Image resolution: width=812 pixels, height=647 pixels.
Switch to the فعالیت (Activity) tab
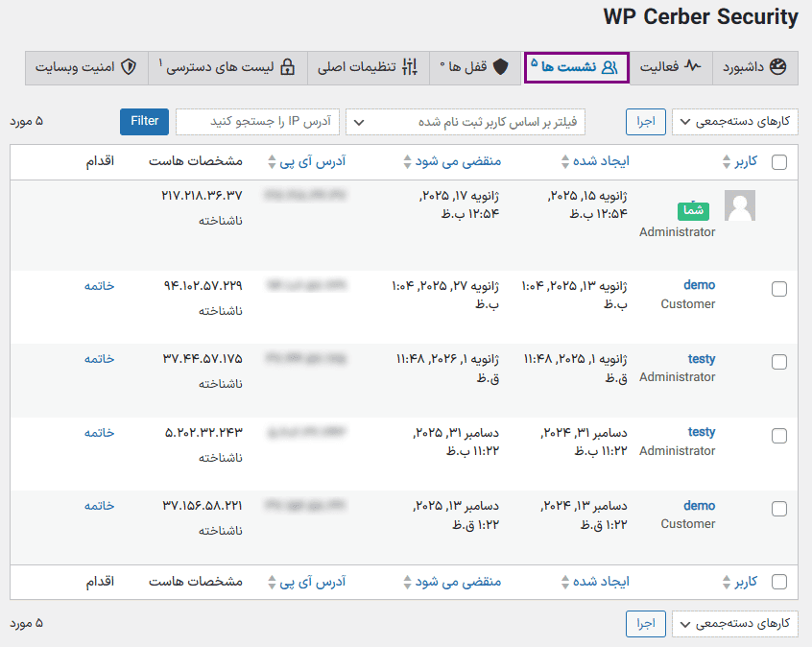click(x=671, y=67)
